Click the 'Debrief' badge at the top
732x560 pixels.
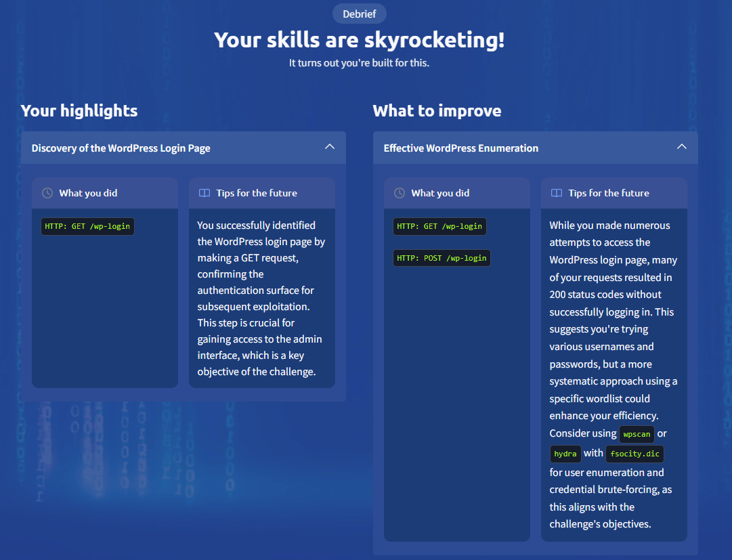click(x=359, y=13)
